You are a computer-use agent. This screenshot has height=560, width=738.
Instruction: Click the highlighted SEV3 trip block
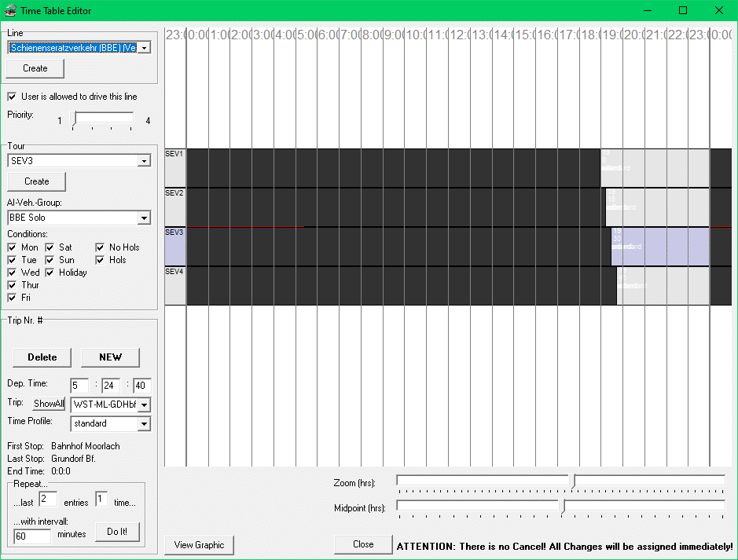pyautogui.click(x=660, y=247)
